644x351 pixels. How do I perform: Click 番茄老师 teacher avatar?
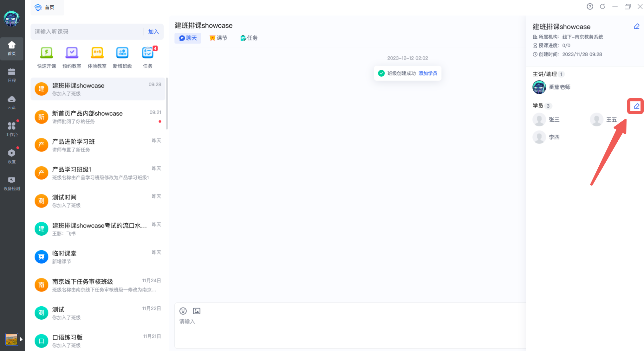539,87
